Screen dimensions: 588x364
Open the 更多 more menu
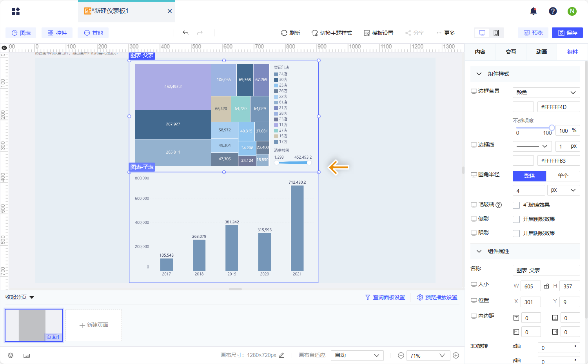point(446,33)
